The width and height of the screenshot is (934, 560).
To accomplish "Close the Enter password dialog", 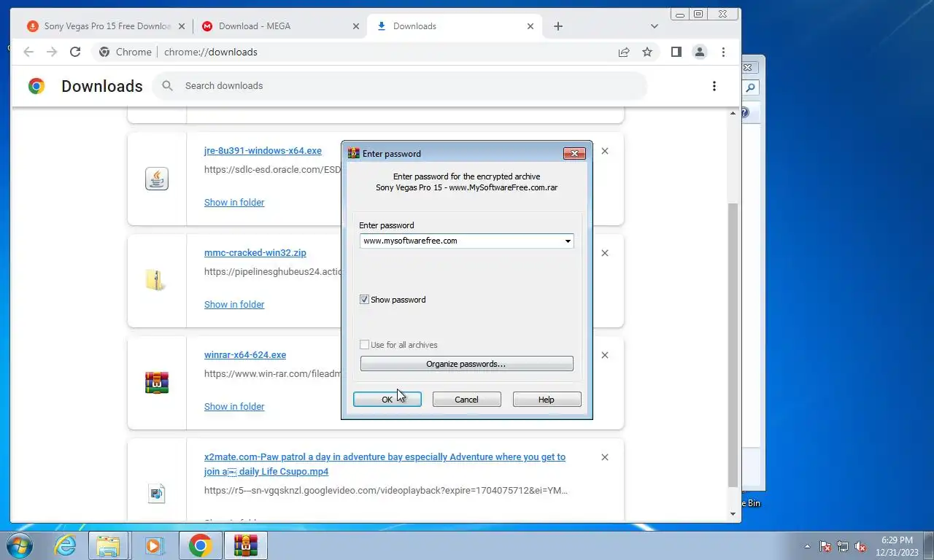I will [574, 153].
